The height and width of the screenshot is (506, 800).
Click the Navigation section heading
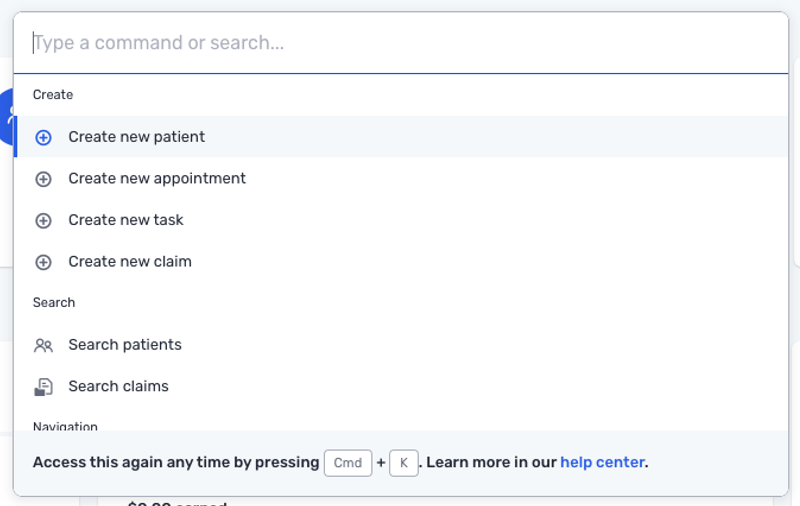(x=65, y=426)
